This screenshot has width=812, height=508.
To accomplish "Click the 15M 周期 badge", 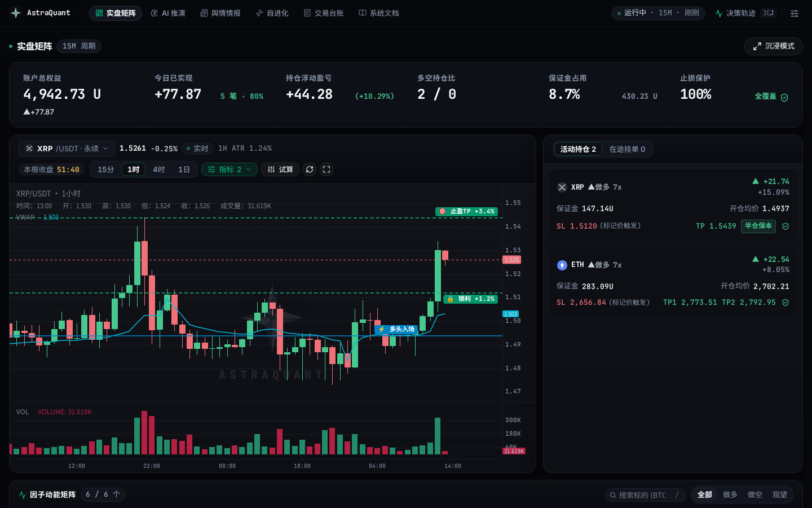I will coord(79,46).
